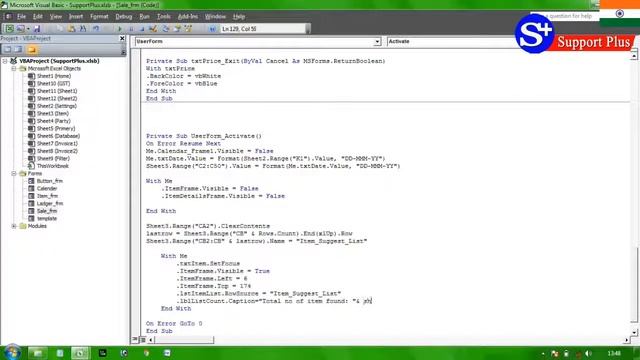Expand the Modules folder
The width and height of the screenshot is (640, 360).
pyautogui.click(x=14, y=226)
